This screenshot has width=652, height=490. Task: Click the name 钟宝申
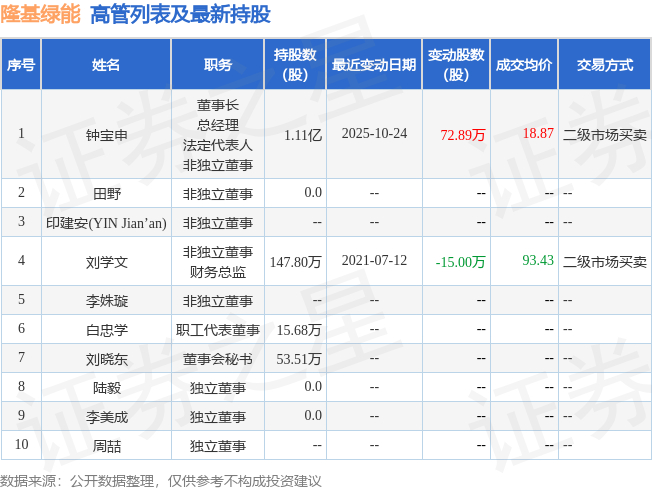coord(106,135)
